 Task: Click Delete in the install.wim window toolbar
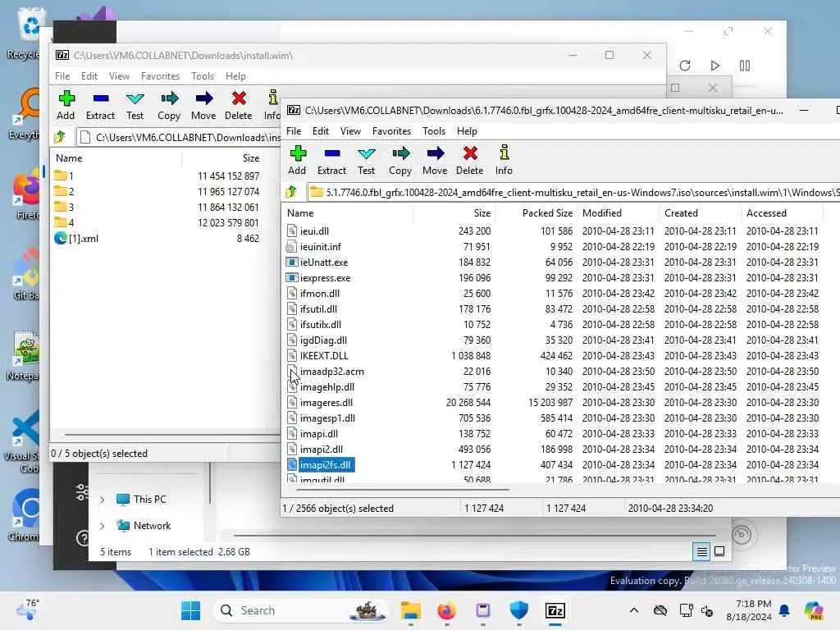tap(239, 105)
